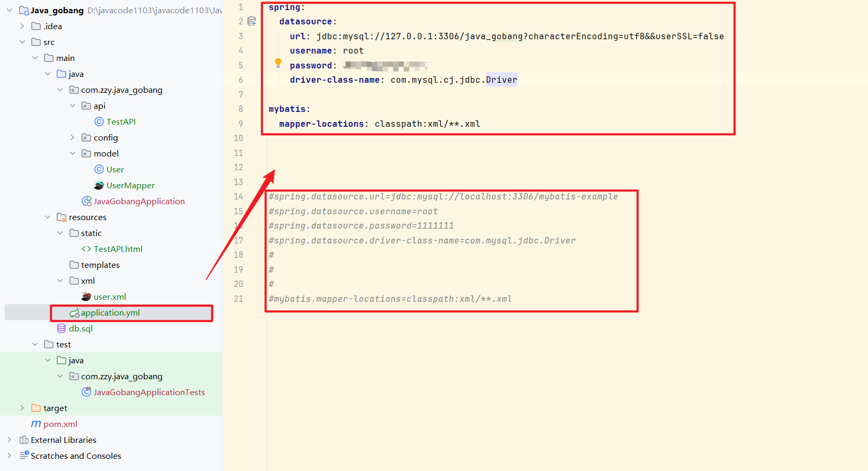Expand the config package chevron
Screen dimensions: 868x471
pyautogui.click(x=73, y=137)
